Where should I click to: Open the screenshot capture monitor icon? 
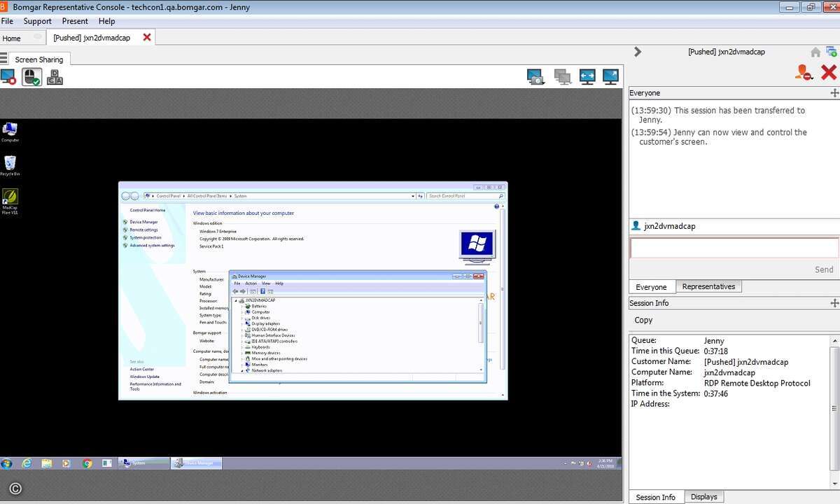point(535,77)
